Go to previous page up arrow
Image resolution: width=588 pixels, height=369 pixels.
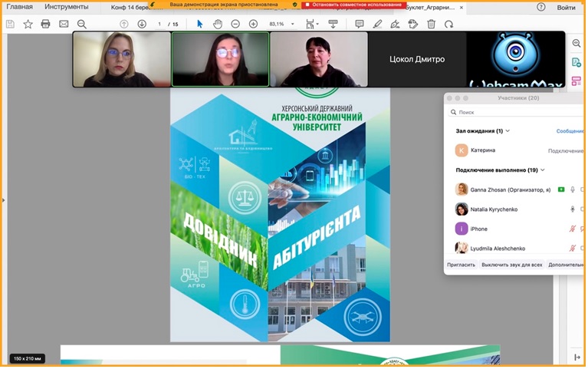(x=123, y=24)
